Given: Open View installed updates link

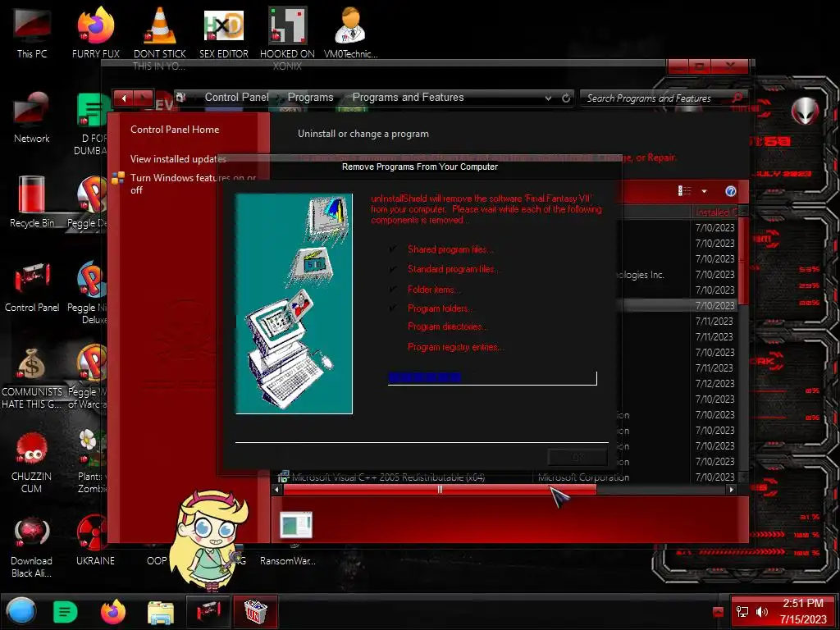Looking at the screenshot, I should [178, 158].
